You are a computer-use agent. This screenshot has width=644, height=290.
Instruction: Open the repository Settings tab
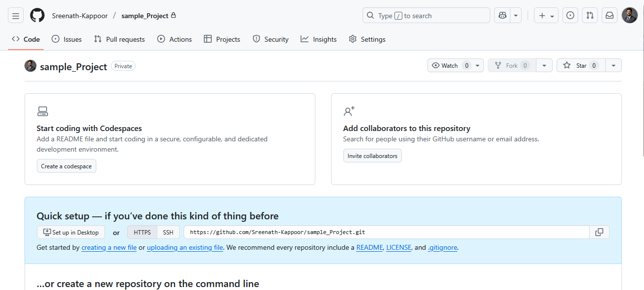point(367,39)
